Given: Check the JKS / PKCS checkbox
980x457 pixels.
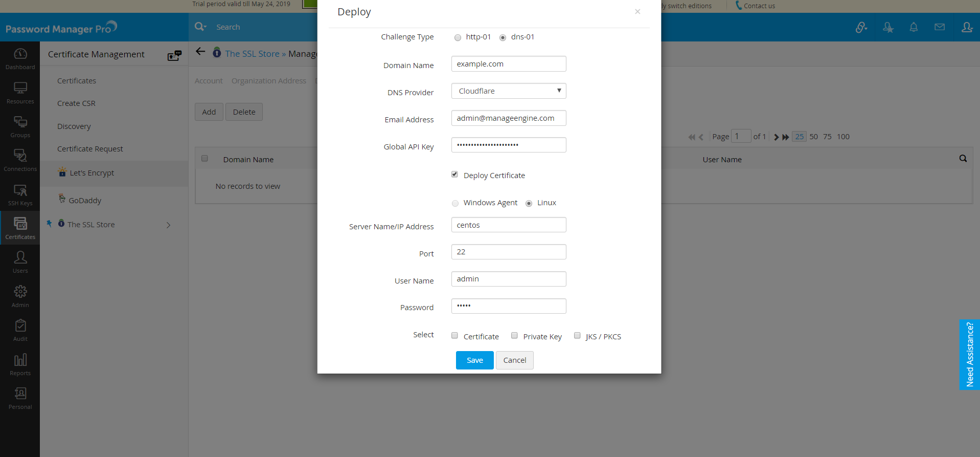Looking at the screenshot, I should click(577, 336).
